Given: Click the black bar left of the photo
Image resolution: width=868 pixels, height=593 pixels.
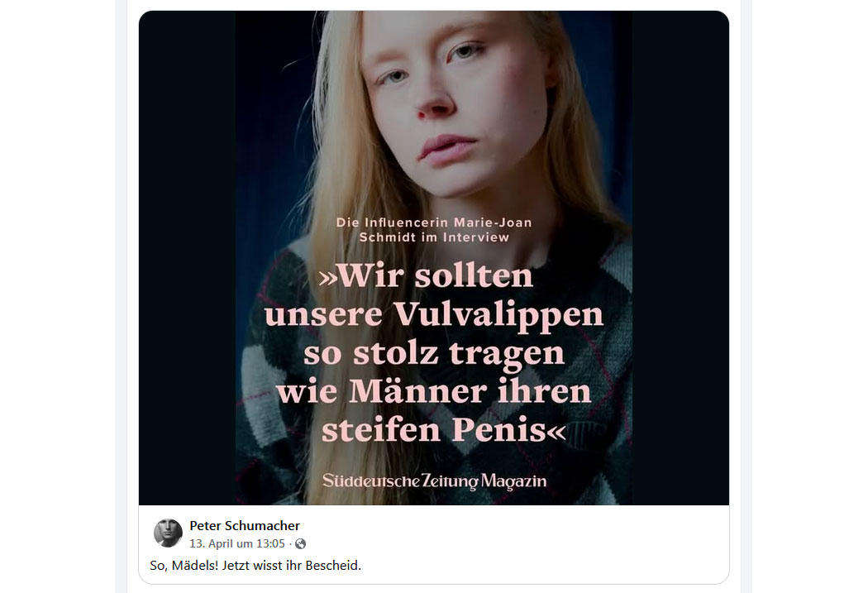Looking at the screenshot, I should point(187,257).
